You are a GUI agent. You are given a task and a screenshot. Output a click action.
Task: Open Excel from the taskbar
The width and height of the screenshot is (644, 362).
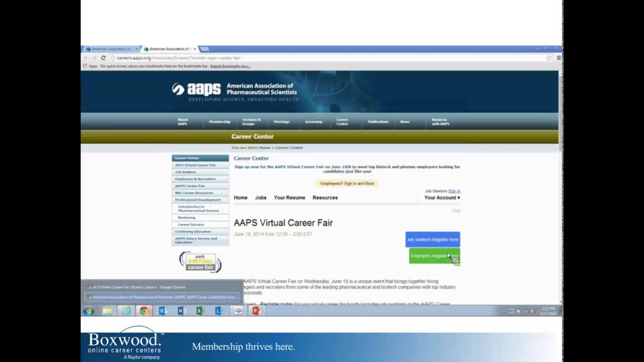click(200, 311)
